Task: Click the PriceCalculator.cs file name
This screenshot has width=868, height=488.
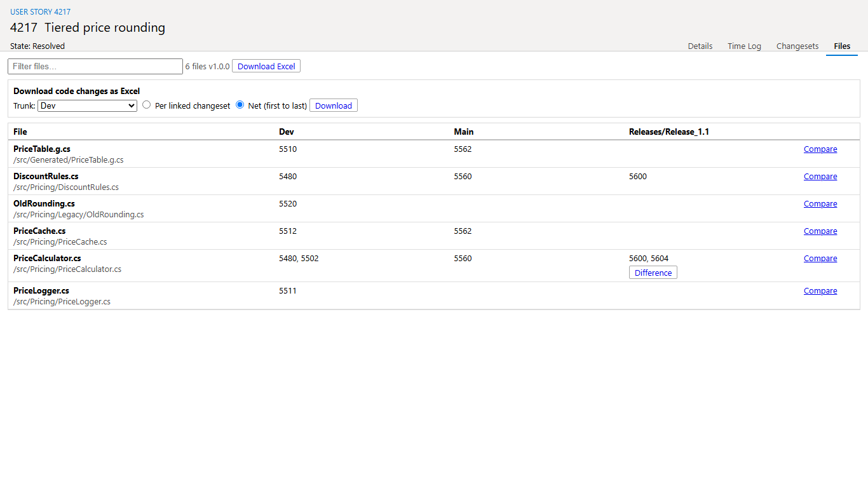Action: click(x=47, y=259)
